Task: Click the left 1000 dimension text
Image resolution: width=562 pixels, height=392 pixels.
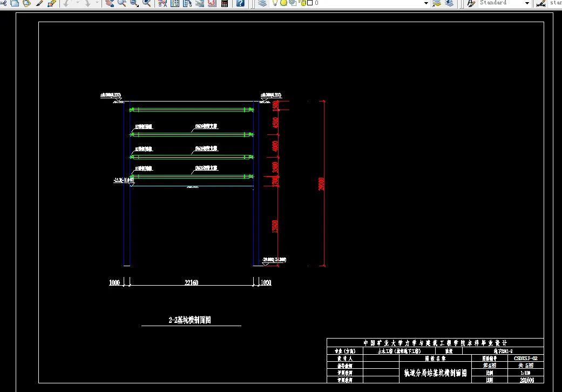Action: [x=114, y=282]
